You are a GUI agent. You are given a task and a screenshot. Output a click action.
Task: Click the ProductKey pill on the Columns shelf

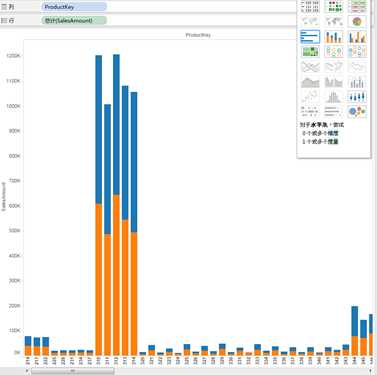74,7
